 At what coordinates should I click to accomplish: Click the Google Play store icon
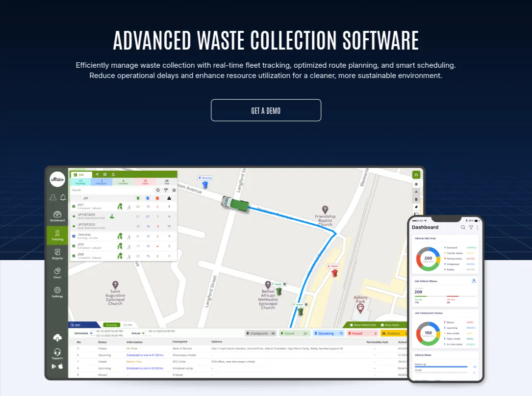pyautogui.click(x=53, y=366)
